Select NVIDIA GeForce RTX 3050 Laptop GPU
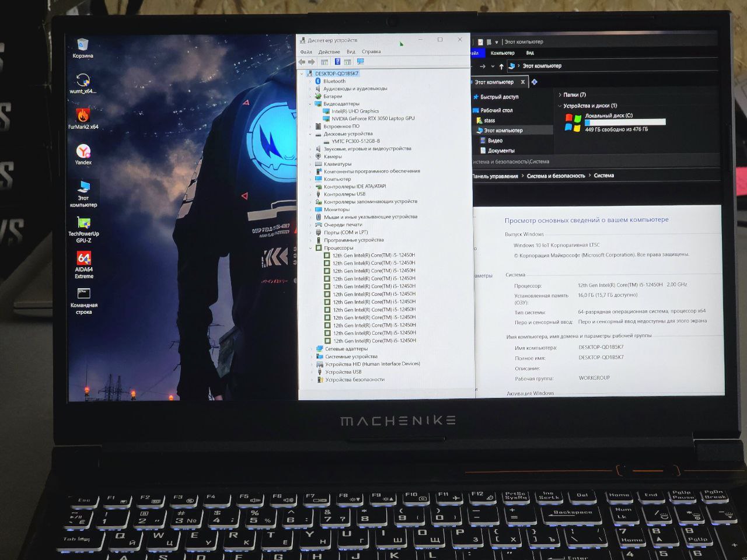 tap(373, 118)
